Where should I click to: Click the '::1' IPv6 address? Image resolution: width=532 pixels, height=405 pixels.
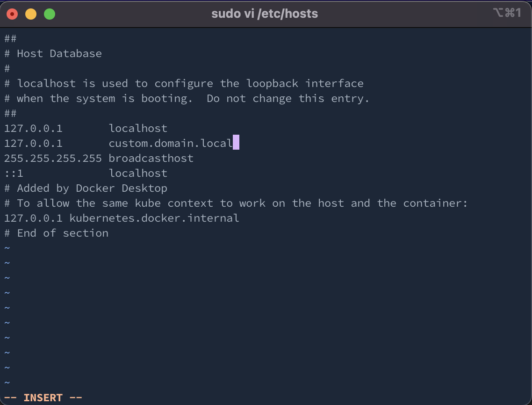coord(14,174)
